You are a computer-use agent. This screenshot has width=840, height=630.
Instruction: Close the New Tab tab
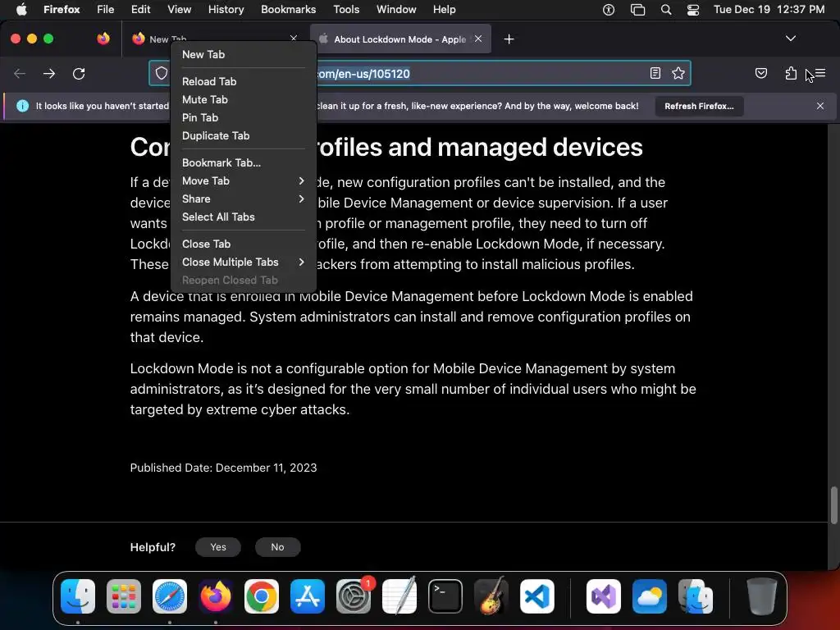point(294,38)
